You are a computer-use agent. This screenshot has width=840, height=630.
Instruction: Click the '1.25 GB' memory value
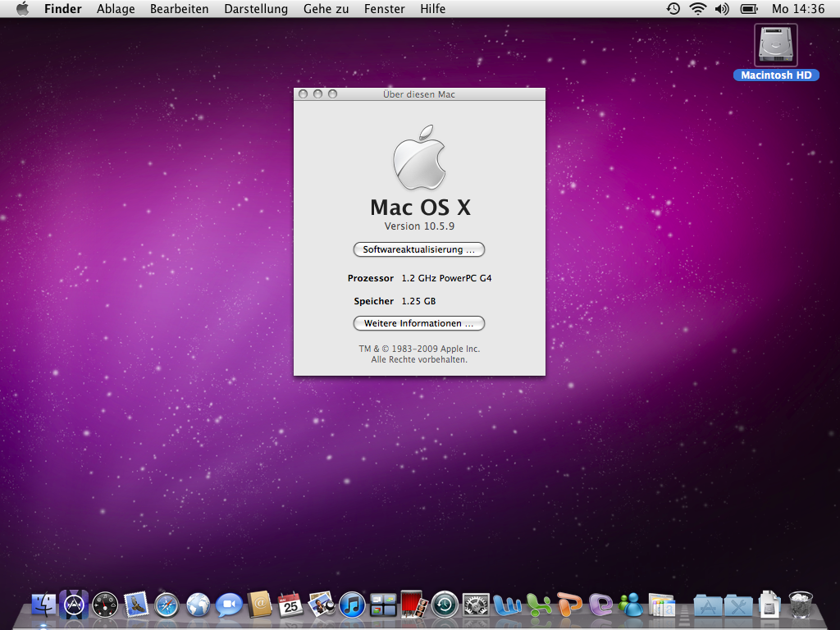tap(418, 301)
